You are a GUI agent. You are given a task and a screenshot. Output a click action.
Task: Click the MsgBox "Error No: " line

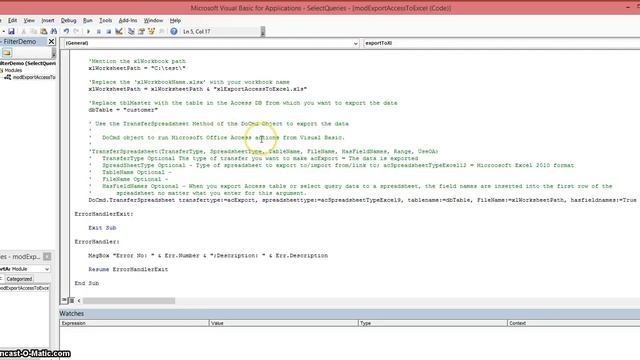208,256
